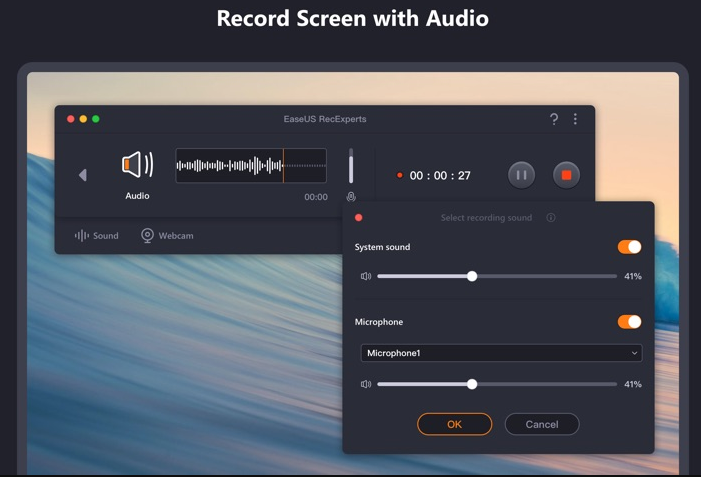This screenshot has height=477, width=701.
Task: Close the Select recording sound dialog
Action: pos(359,218)
